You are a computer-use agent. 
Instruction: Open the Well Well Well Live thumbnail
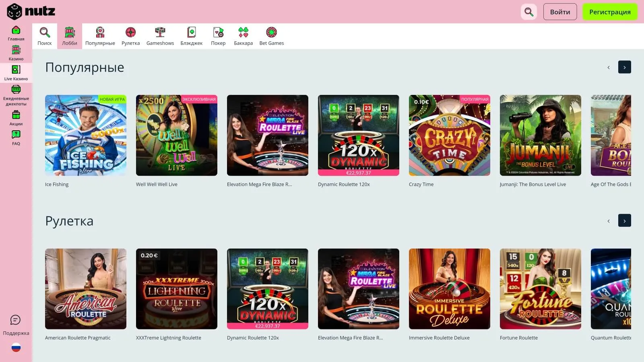coord(177,135)
